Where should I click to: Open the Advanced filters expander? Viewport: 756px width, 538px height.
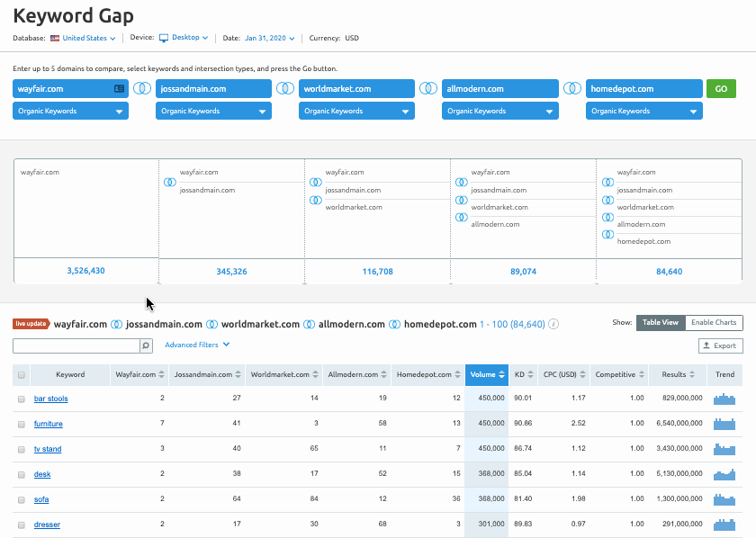197,345
